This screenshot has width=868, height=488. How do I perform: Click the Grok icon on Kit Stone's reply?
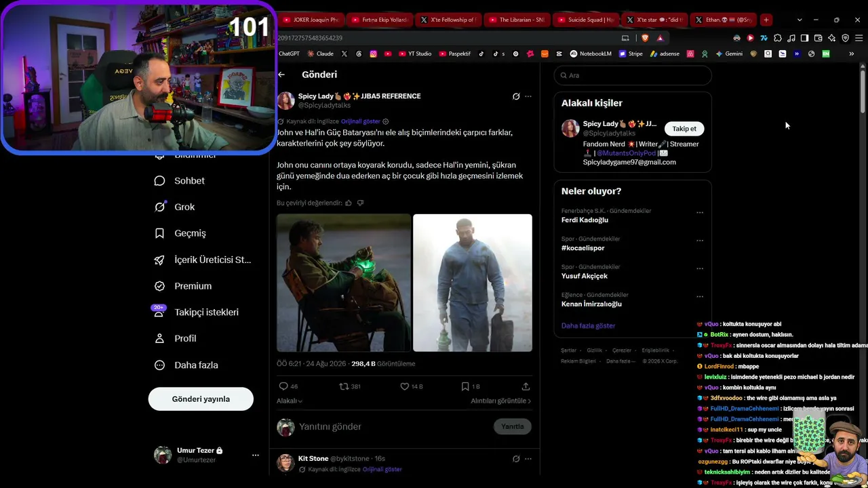click(516, 459)
